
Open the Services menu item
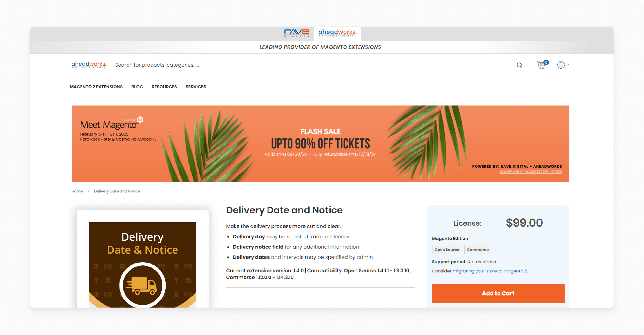pyautogui.click(x=196, y=87)
